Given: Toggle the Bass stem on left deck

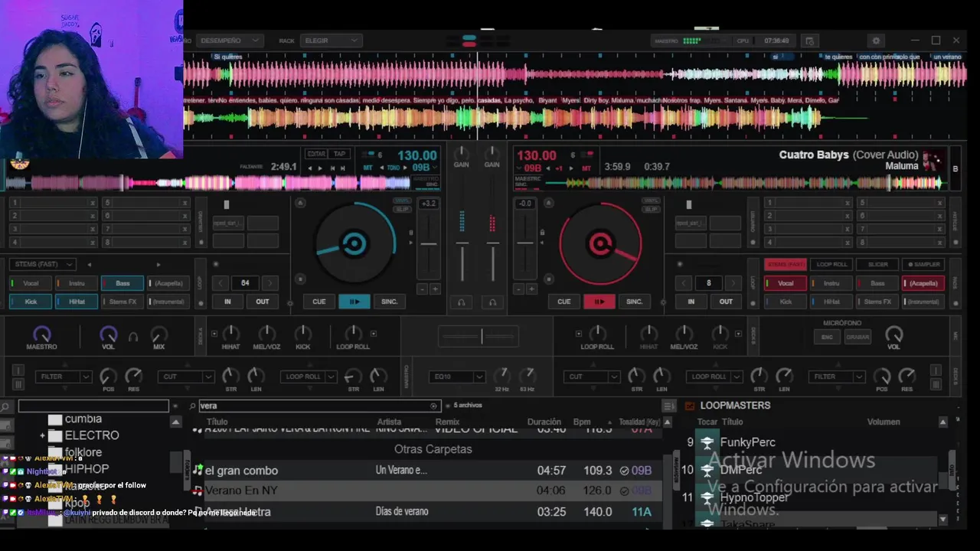Looking at the screenshot, I should [122, 283].
